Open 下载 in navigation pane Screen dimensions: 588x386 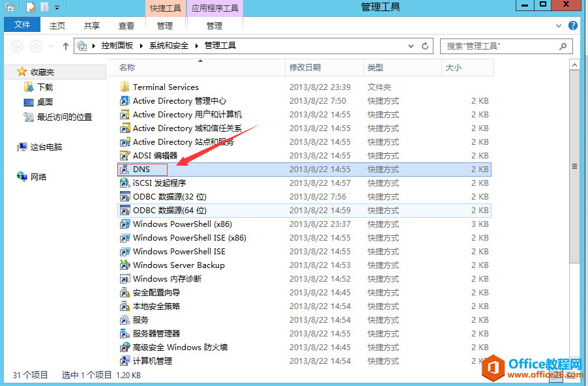coord(45,87)
